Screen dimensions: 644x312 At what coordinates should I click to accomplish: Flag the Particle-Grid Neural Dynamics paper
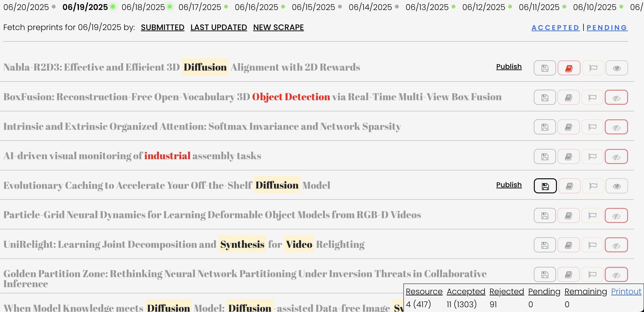[592, 215]
